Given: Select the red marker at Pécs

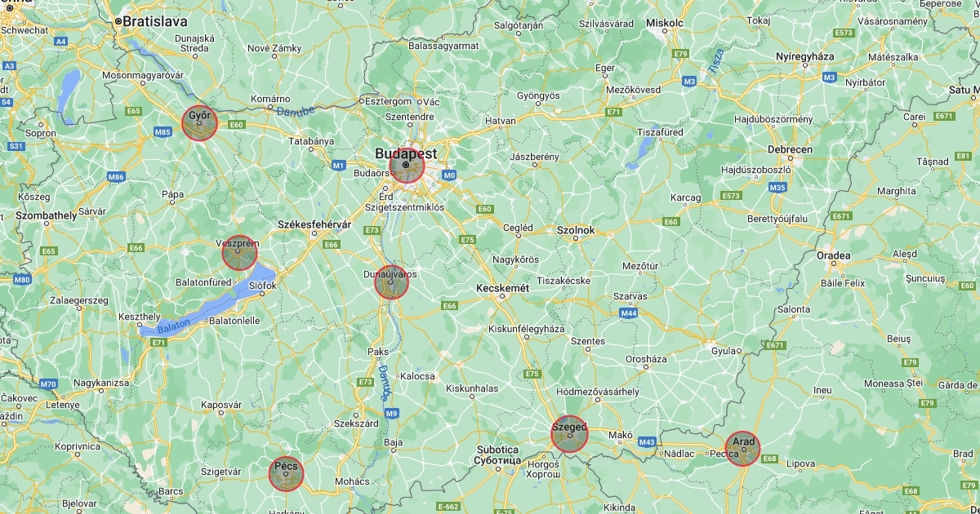Looking at the screenshot, I should pos(287,474).
